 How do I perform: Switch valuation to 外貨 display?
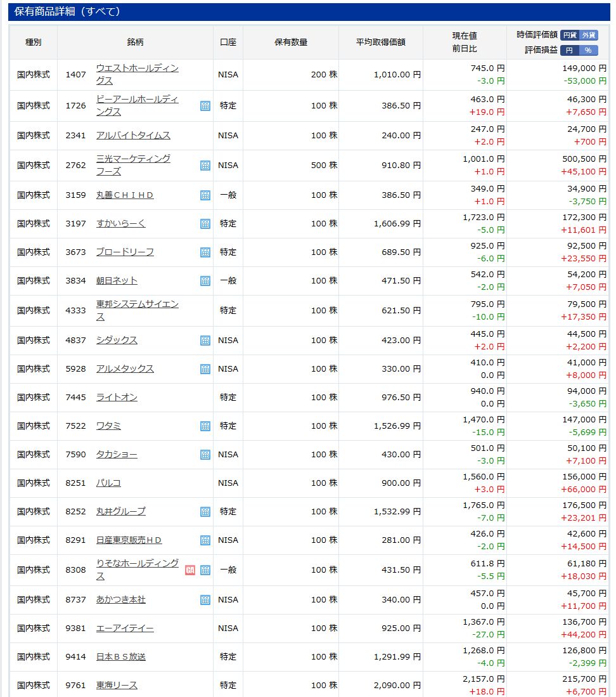589,35
